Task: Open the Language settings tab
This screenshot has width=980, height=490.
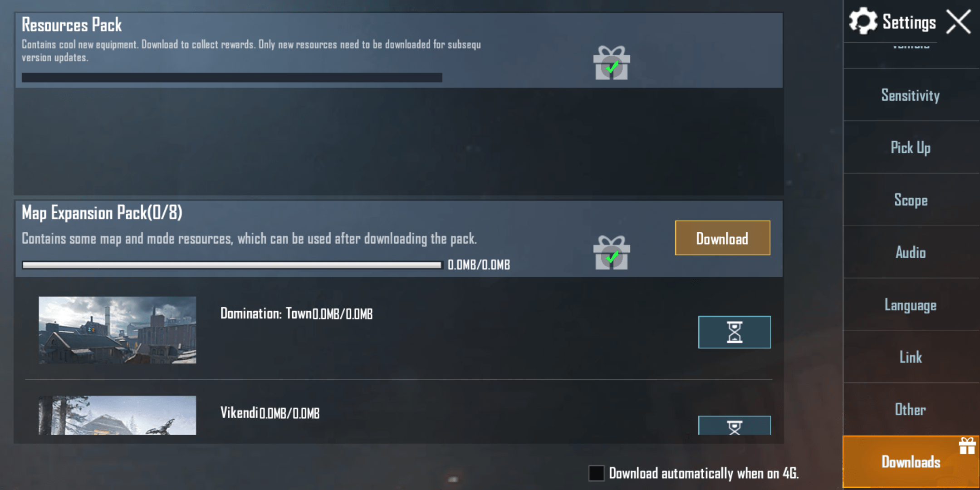Action: click(x=911, y=305)
